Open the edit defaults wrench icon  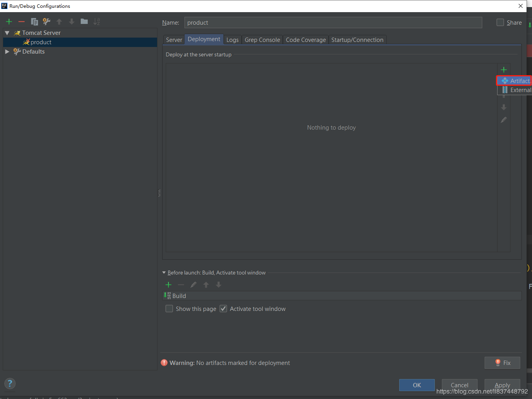click(x=47, y=22)
